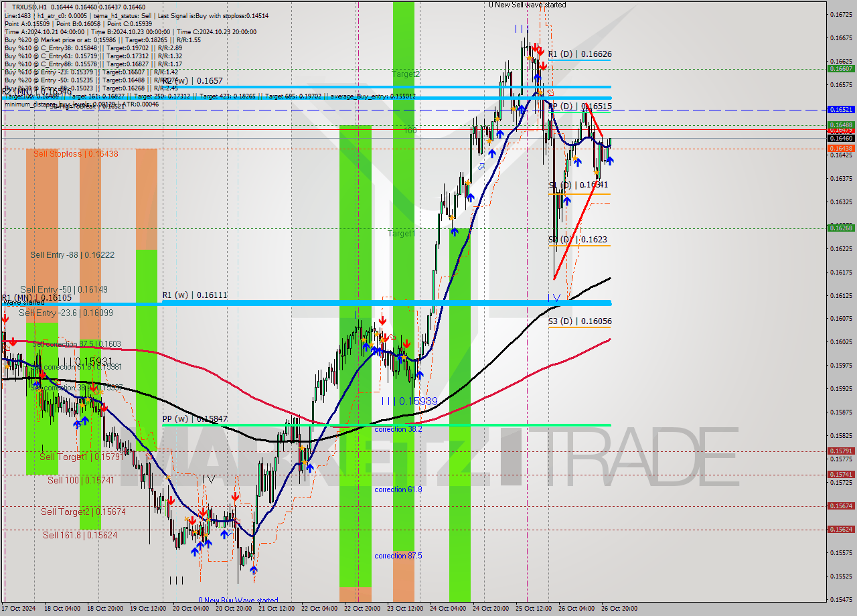Viewport: 857px width, 616px height.
Task: Select the PP (D) | 0.16515 pivot label
Action: [x=580, y=106]
